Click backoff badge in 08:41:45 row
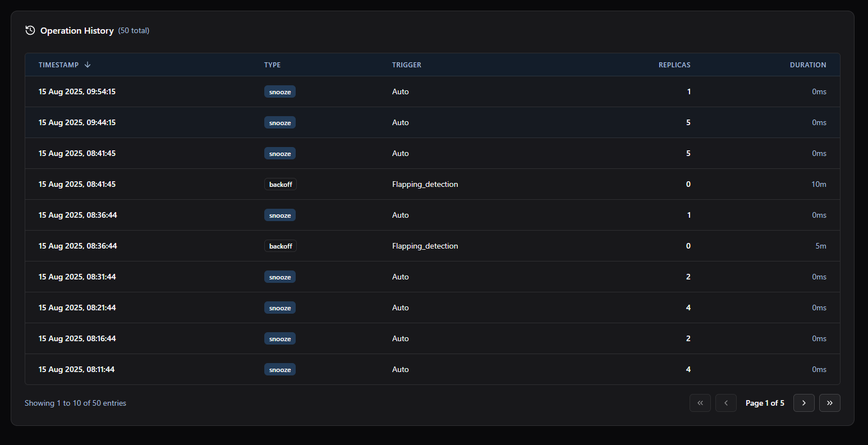Image resolution: width=868 pixels, height=445 pixels. coord(280,184)
